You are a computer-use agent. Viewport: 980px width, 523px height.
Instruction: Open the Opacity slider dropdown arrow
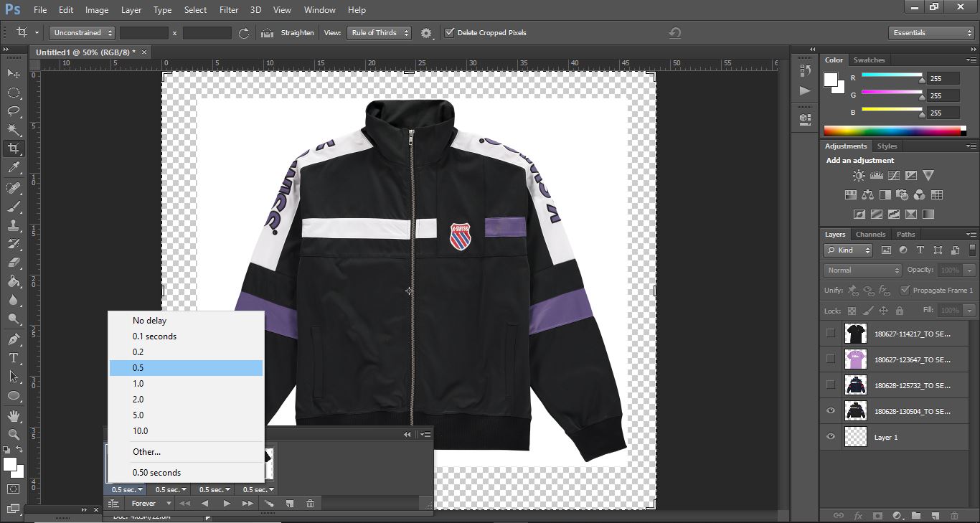coord(970,270)
